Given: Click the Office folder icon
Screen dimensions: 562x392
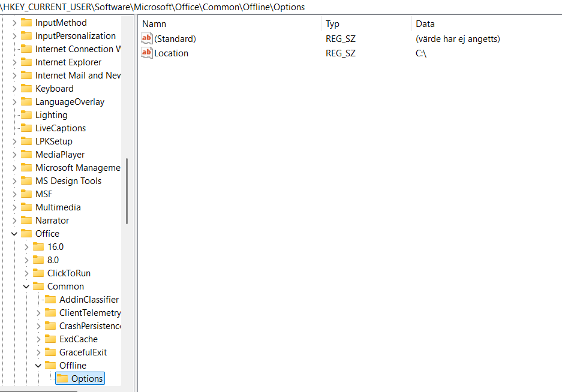Looking at the screenshot, I should pos(26,234).
